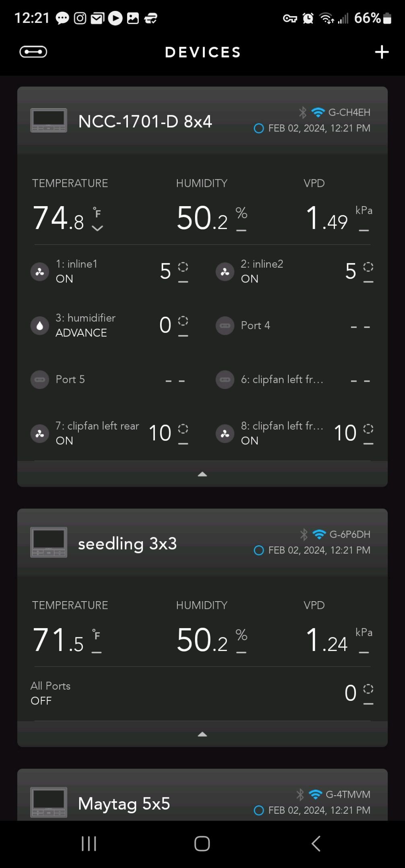The width and height of the screenshot is (405, 868).
Task: Tap the 8: clipfan port entry
Action: [282, 433]
